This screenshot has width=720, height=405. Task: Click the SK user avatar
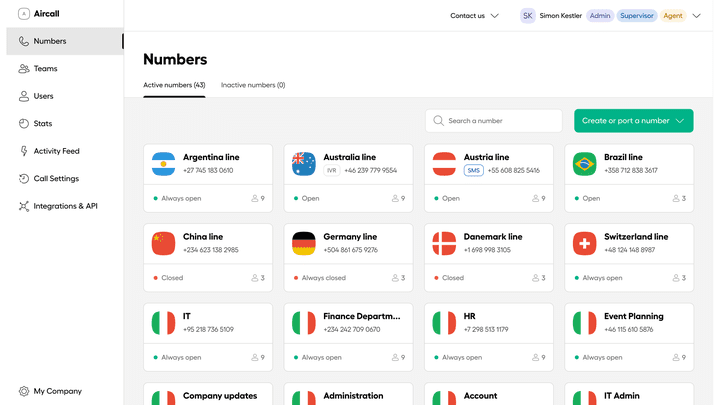click(x=528, y=16)
